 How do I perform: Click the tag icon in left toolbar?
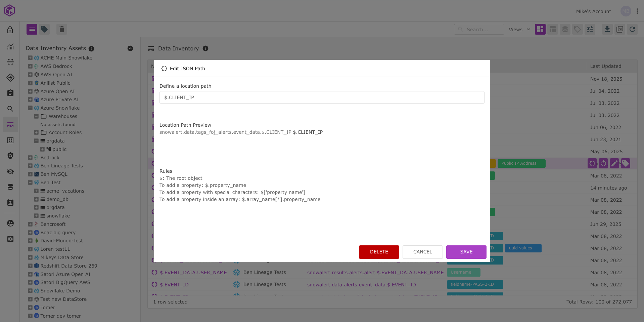(44, 30)
